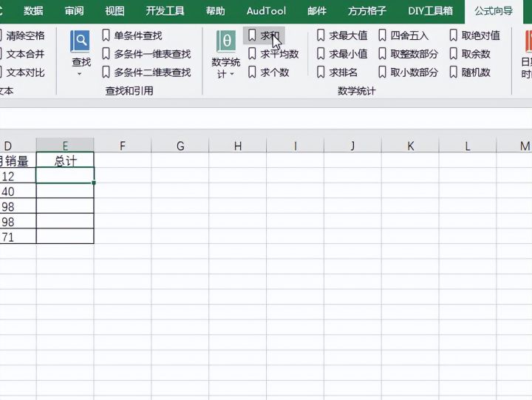Select the cell containing 71

[18, 237]
